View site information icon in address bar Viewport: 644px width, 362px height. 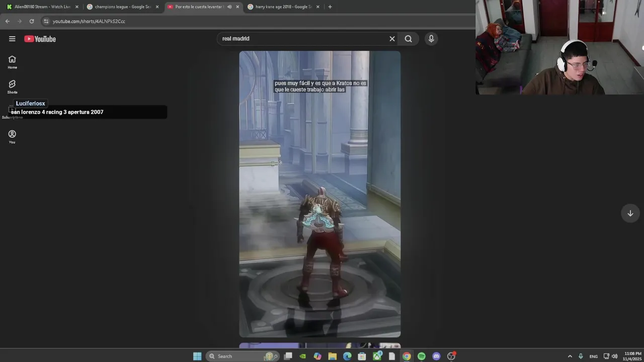tap(46, 21)
